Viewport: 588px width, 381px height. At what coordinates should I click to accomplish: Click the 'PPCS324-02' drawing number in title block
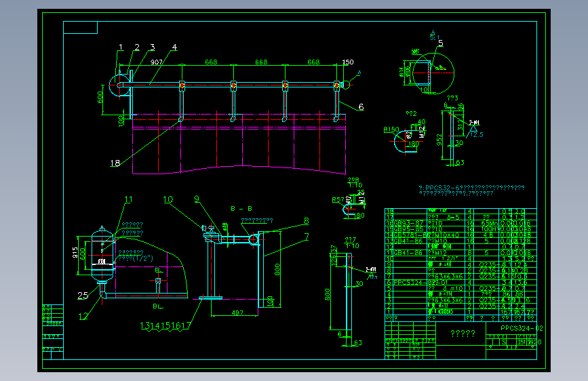coord(522,328)
